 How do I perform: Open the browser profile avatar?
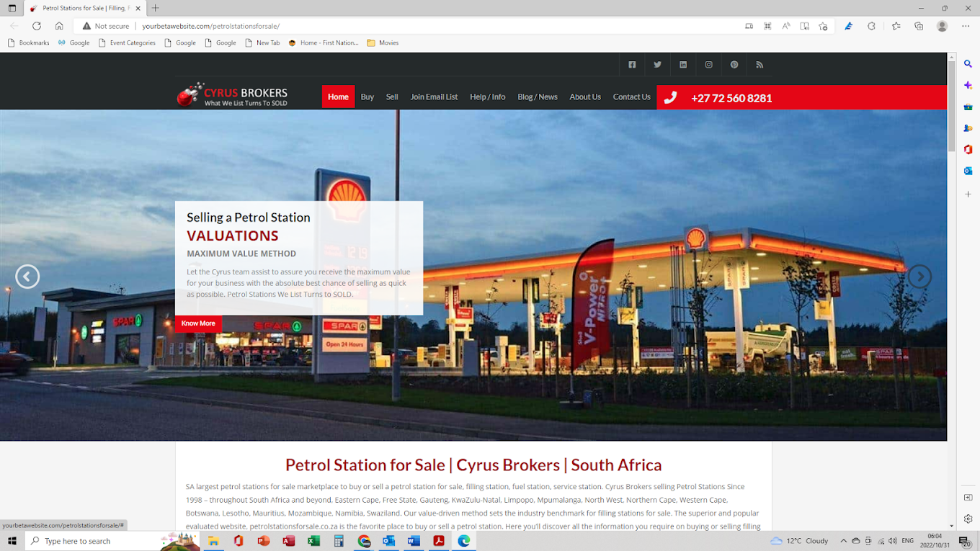pos(942,26)
